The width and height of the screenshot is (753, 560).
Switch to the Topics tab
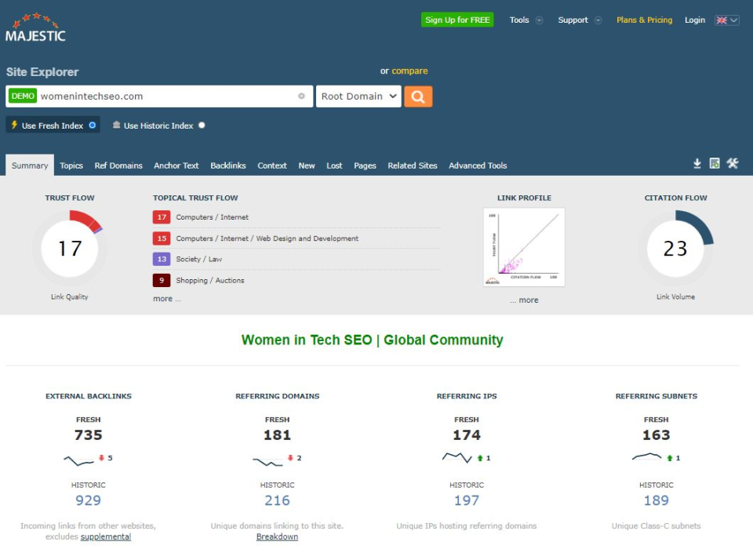point(71,165)
